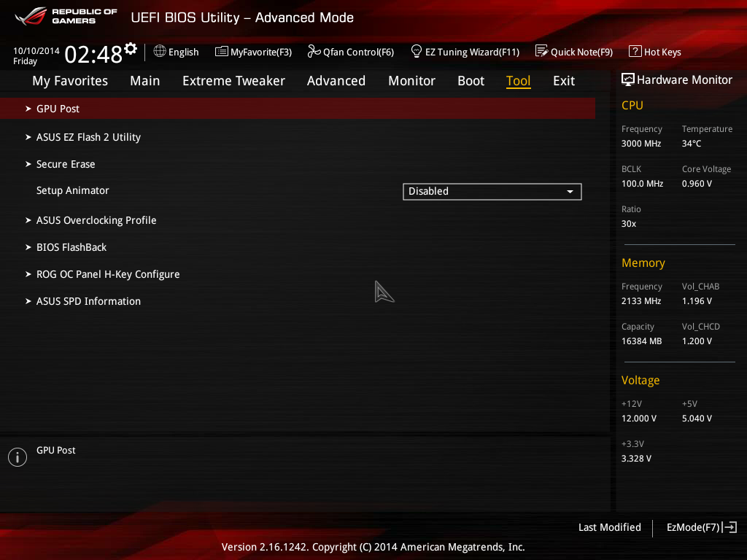Viewport: 747px width, 560px height.
Task: Open the Extreme Tweaker tab
Action: tap(233, 81)
